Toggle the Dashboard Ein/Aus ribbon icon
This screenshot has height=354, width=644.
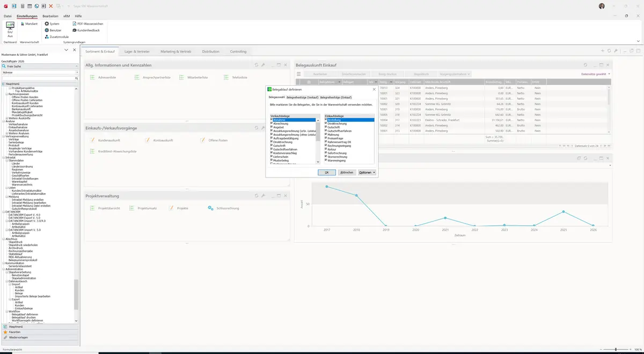click(10, 29)
